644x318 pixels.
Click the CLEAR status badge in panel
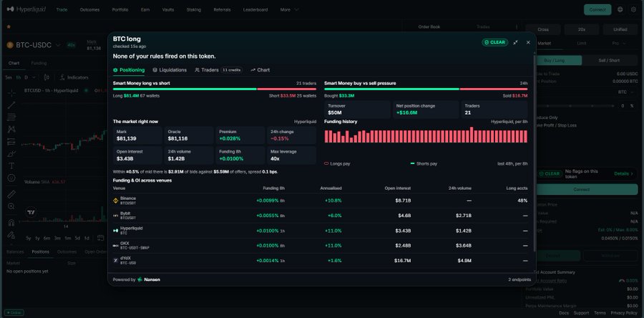[x=495, y=42]
